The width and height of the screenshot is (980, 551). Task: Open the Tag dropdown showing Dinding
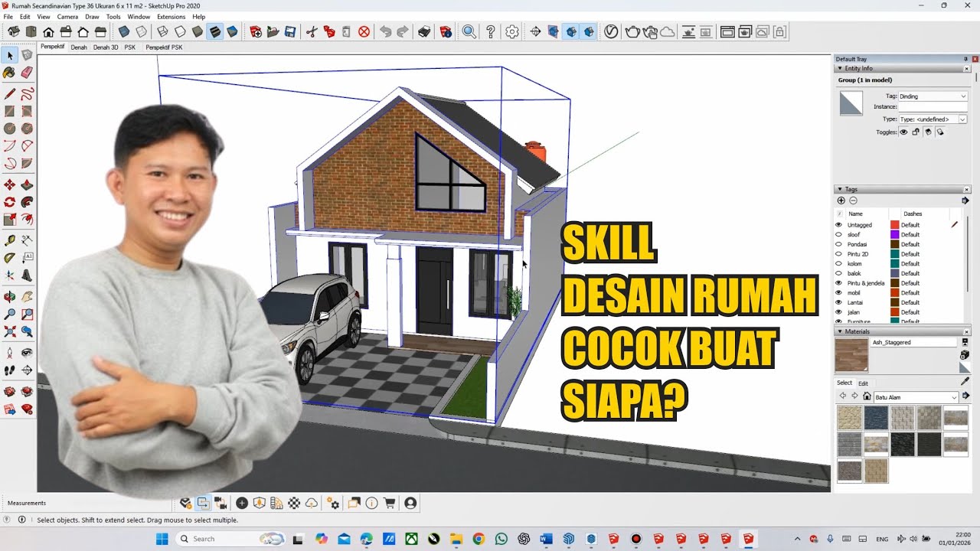click(933, 96)
